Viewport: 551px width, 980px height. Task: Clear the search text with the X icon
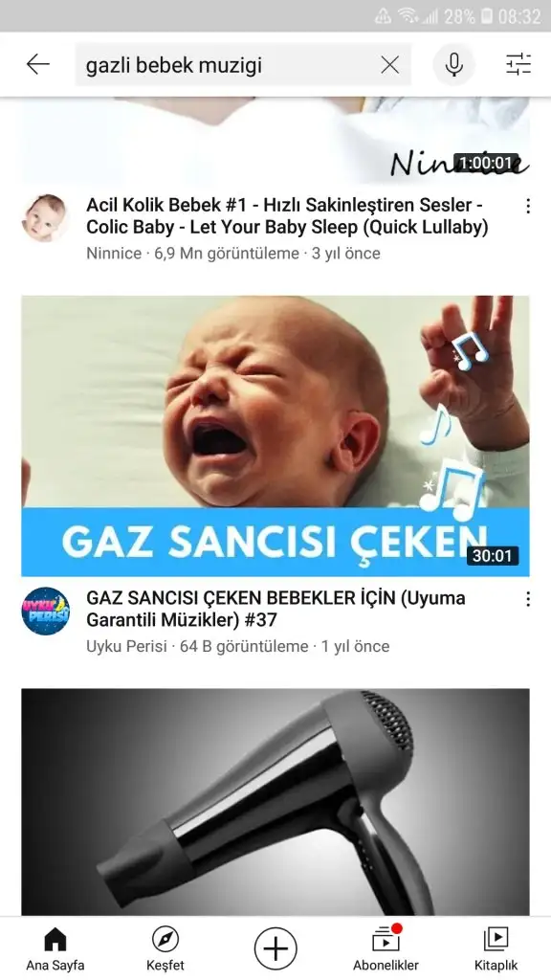coord(390,64)
